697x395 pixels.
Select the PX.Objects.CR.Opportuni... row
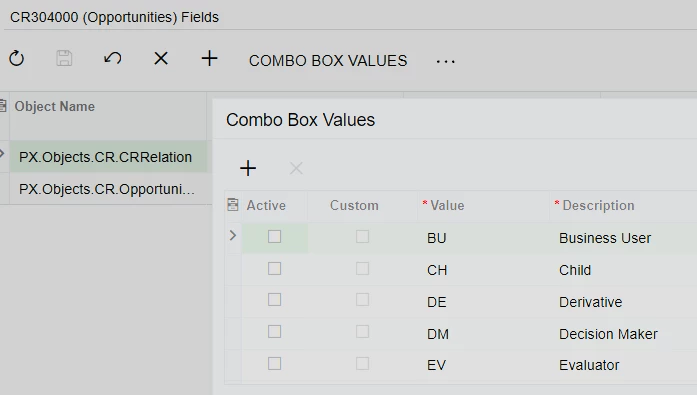(108, 189)
